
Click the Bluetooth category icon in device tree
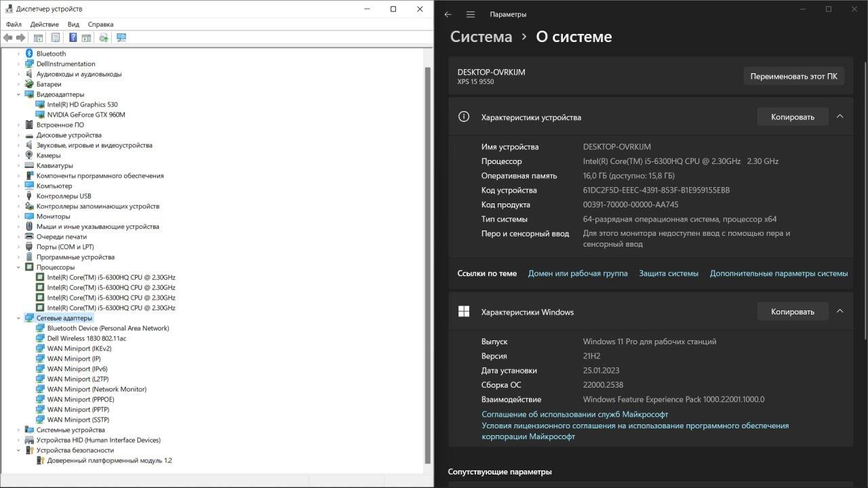29,54
